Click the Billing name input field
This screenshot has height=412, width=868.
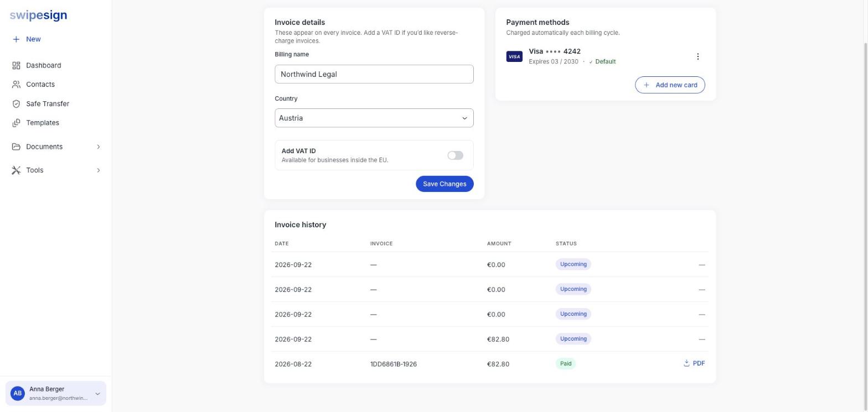[374, 74]
